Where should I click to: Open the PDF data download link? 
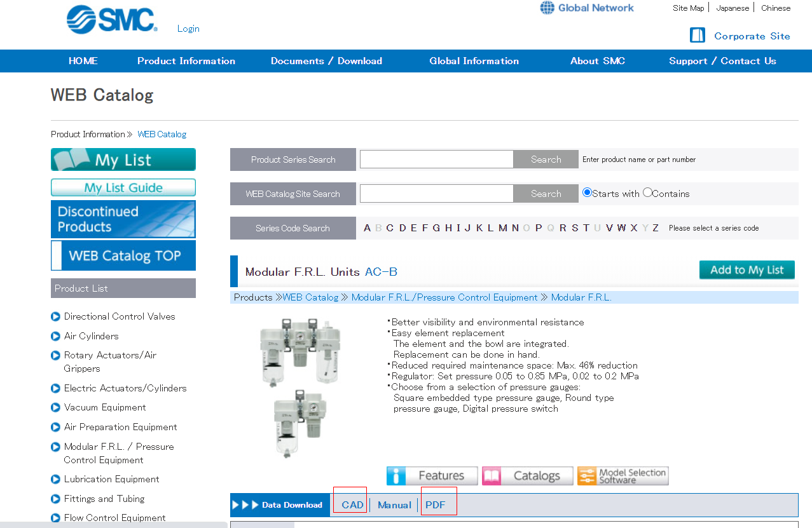(436, 505)
